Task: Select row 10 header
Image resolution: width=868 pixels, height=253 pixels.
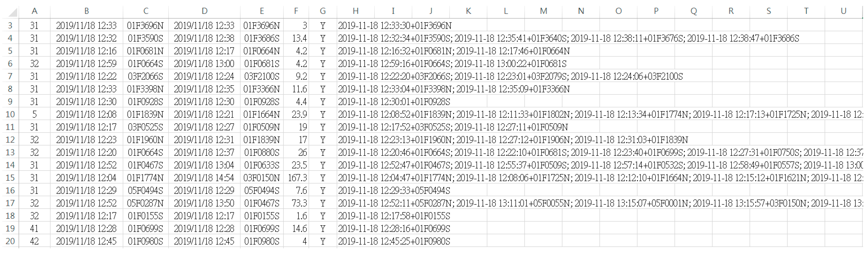Action: [x=10, y=114]
